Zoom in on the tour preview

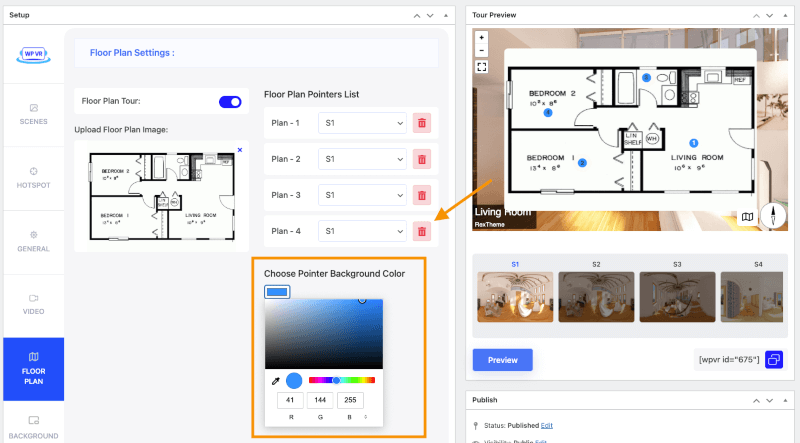(481, 38)
